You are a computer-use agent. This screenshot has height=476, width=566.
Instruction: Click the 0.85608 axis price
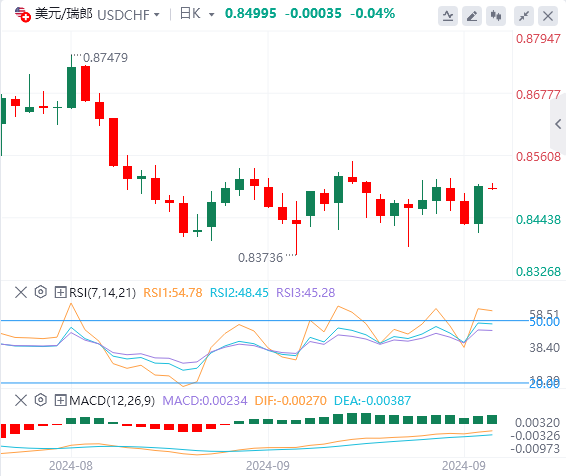click(x=538, y=157)
